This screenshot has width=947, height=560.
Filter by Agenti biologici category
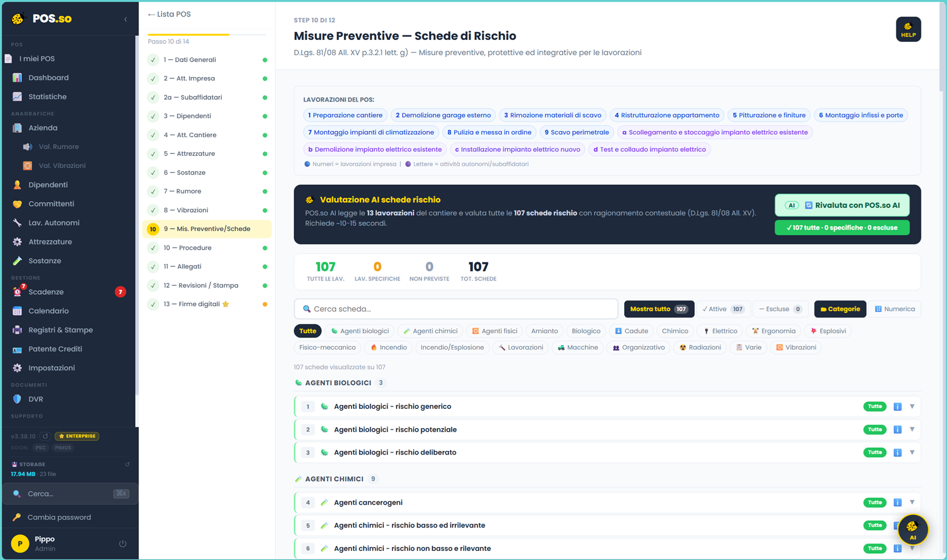360,331
